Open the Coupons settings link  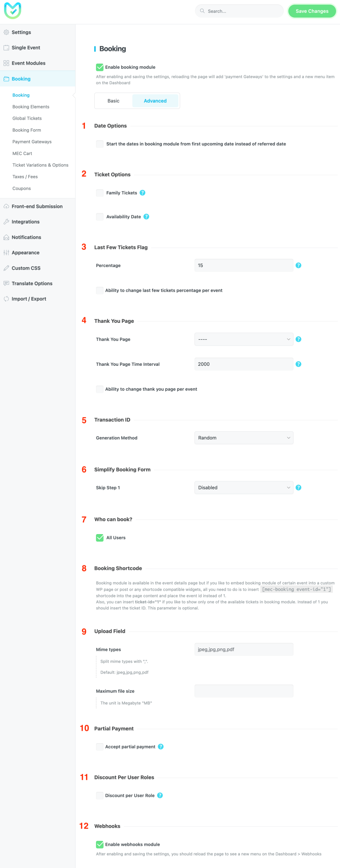click(21, 188)
